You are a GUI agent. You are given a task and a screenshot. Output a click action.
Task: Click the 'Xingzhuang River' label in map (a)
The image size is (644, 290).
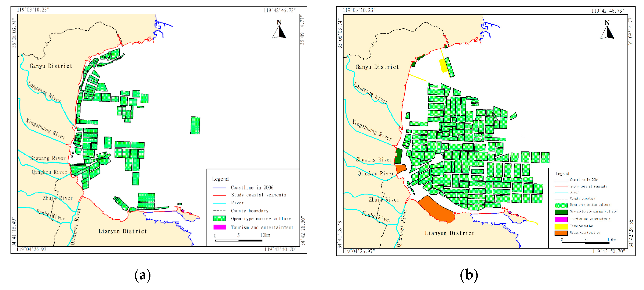coord(46,129)
